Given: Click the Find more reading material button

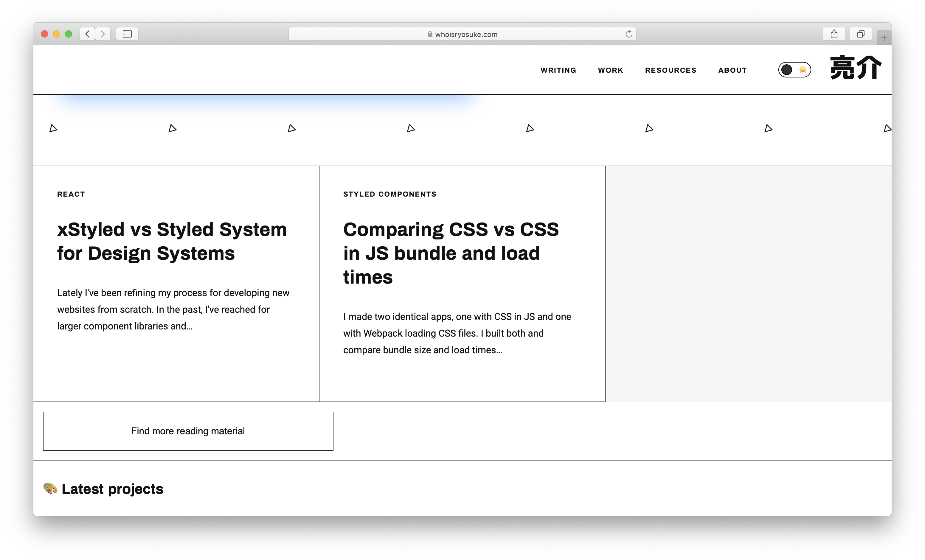Looking at the screenshot, I should click(x=188, y=431).
